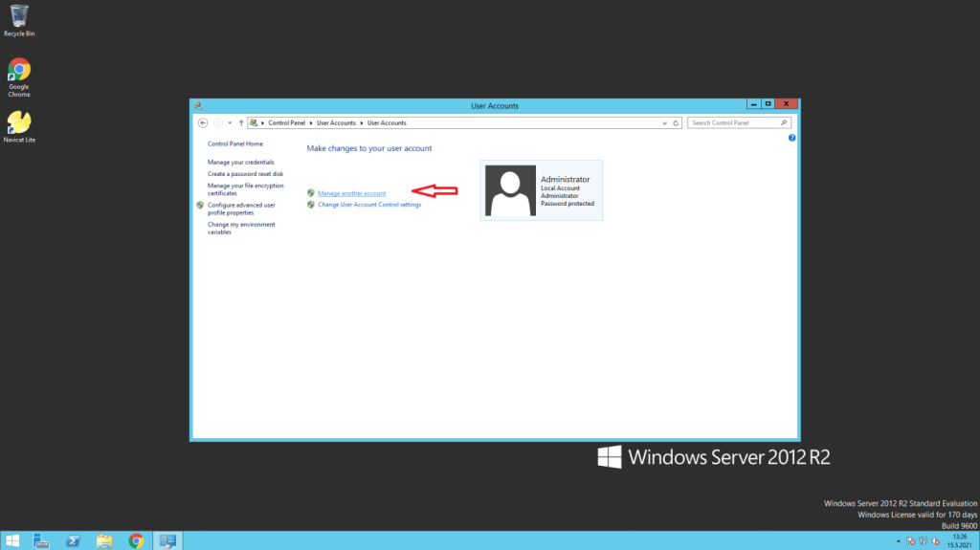Open Control Panel Home link

(235, 143)
